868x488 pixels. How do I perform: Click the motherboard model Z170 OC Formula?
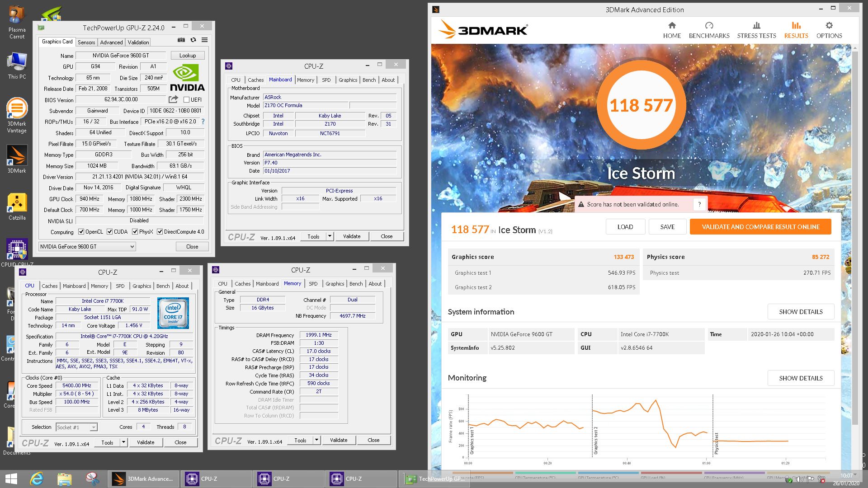[305, 106]
